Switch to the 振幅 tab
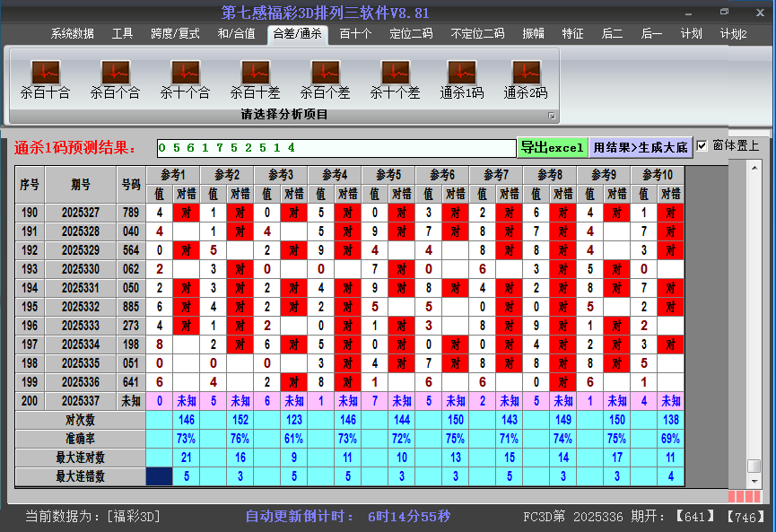776x532 pixels. pos(533,36)
